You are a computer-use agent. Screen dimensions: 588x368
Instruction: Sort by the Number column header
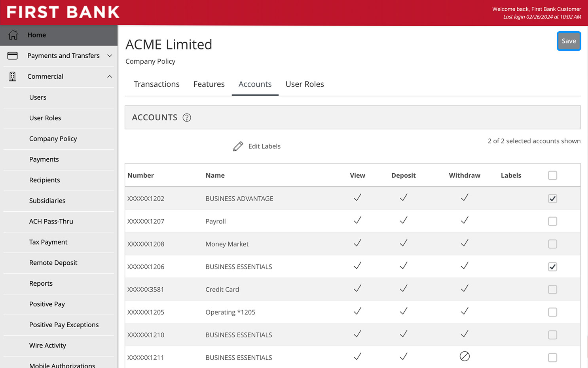pyautogui.click(x=140, y=175)
